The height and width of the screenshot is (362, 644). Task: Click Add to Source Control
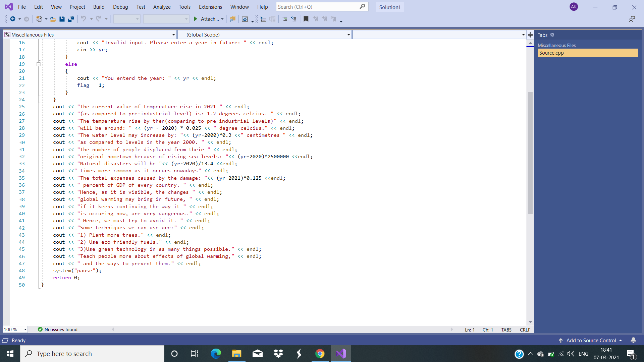[591, 340]
